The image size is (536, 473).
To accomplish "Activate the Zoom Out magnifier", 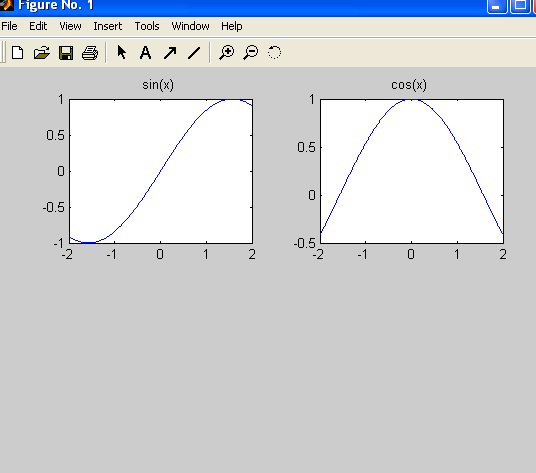I will (x=251, y=53).
